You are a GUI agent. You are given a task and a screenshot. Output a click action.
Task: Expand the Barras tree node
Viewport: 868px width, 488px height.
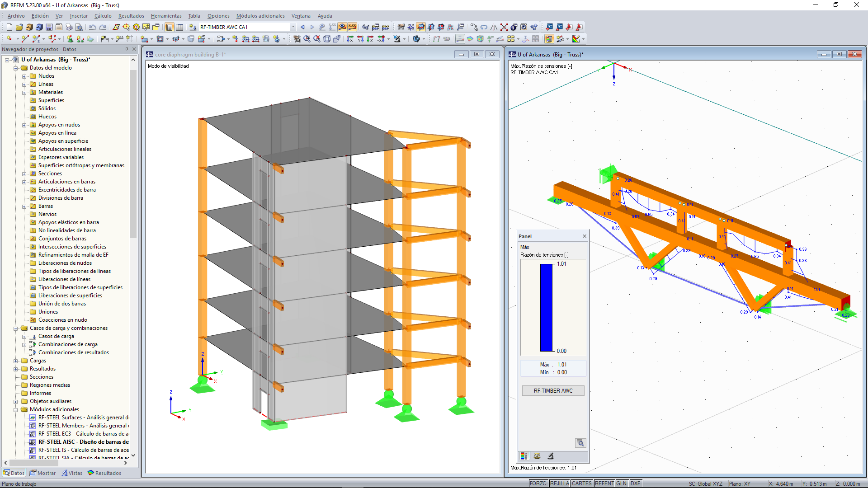24,206
